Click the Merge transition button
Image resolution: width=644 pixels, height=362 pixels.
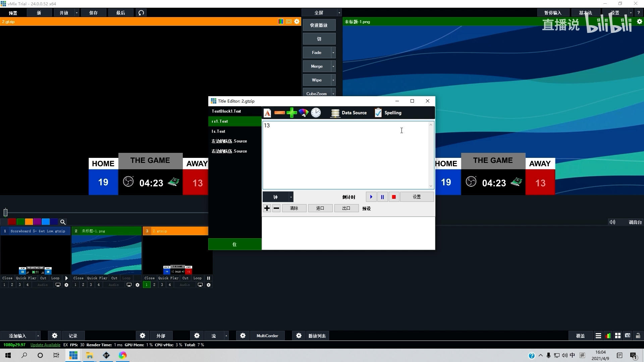coord(317,66)
